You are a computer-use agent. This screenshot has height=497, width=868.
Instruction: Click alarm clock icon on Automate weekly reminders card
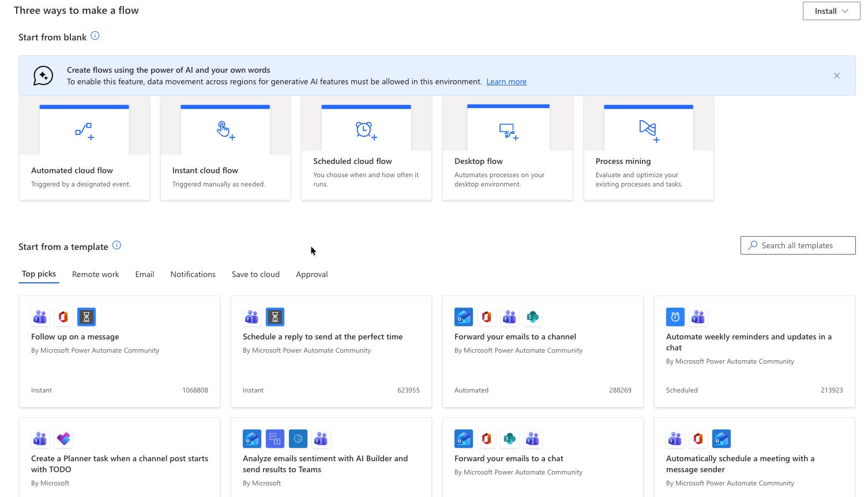[x=675, y=317]
